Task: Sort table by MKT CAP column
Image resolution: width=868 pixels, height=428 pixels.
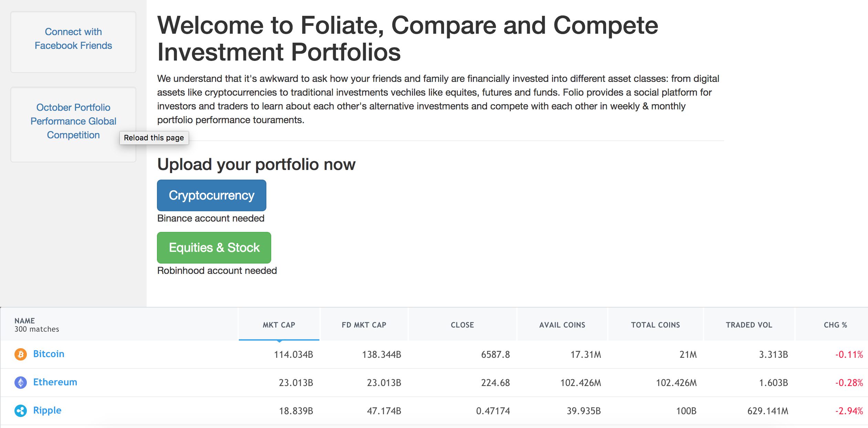Action: (279, 325)
